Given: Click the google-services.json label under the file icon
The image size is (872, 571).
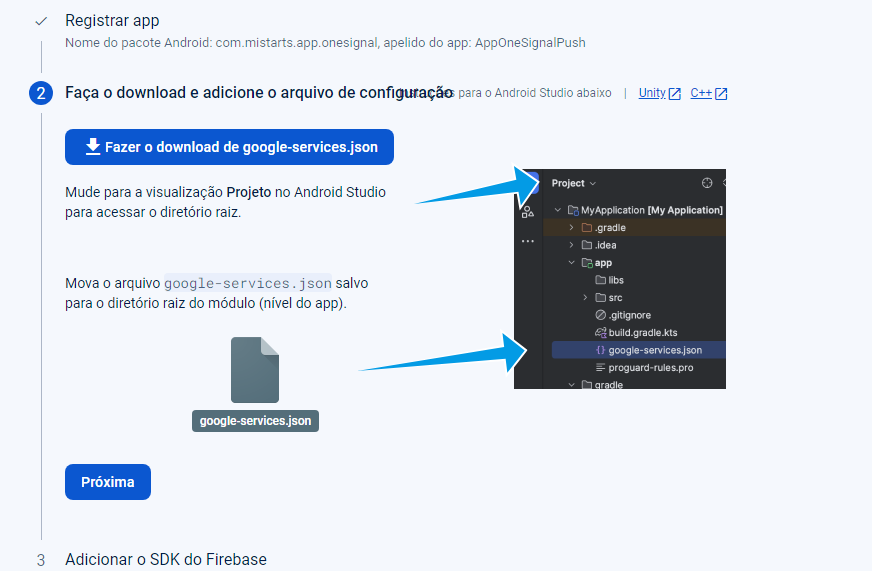Looking at the screenshot, I should tap(255, 421).
